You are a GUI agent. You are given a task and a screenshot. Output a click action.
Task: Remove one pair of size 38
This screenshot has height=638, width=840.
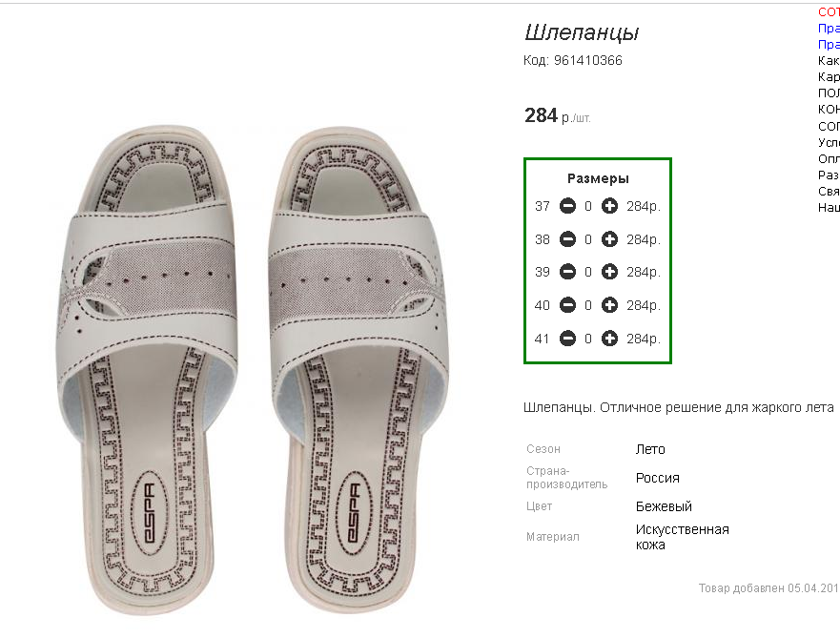coord(567,239)
